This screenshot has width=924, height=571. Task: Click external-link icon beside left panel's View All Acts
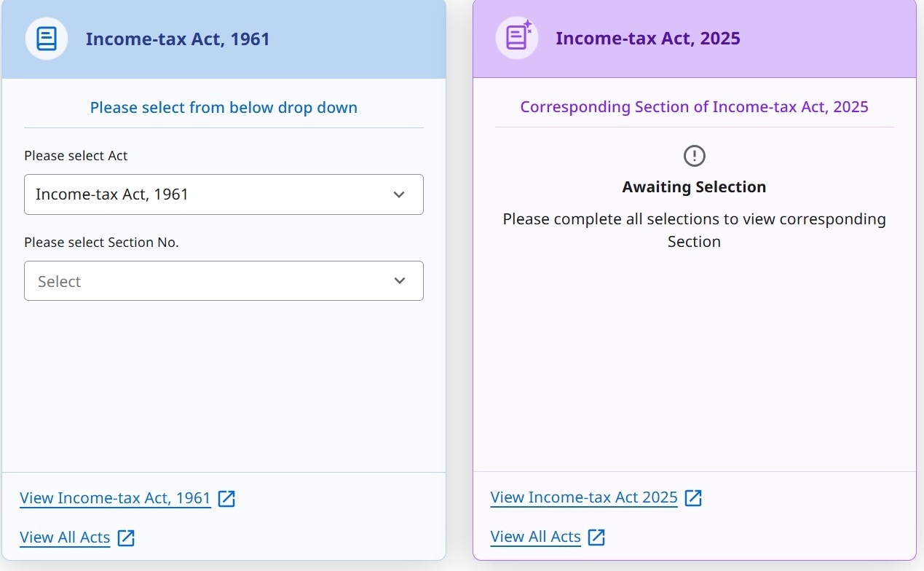[126, 538]
